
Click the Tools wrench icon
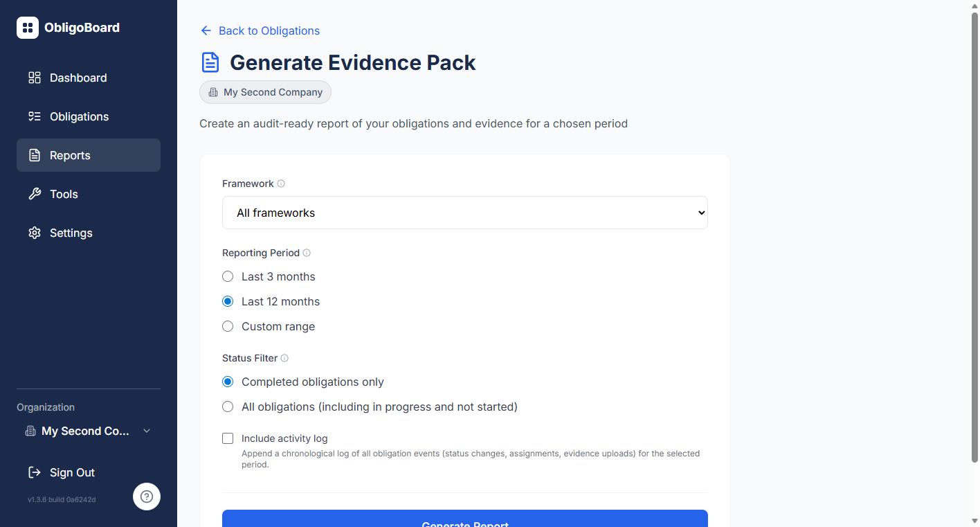coord(35,194)
